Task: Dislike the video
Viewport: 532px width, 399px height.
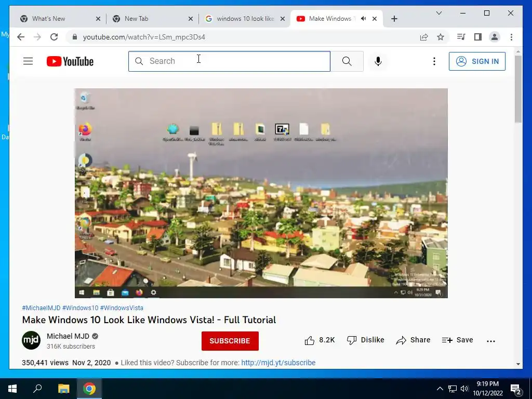Action: point(365,340)
